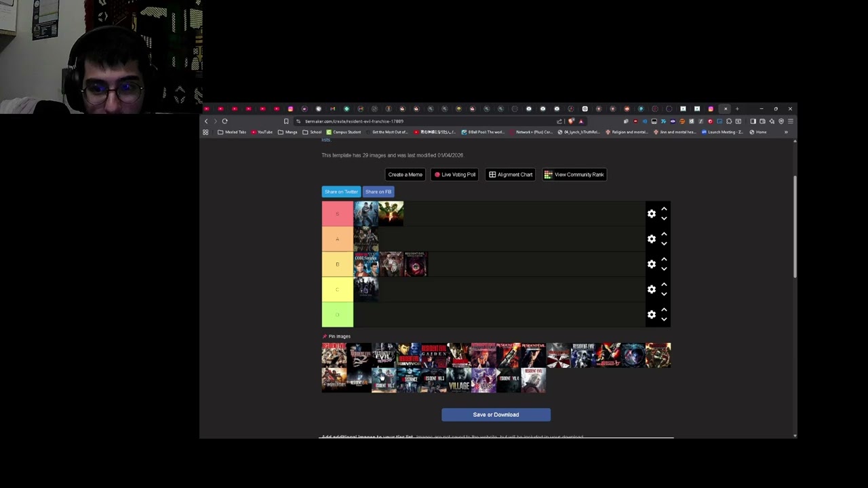Select the game cover in A tier
Screen dimensions: 868x488
(366, 239)
